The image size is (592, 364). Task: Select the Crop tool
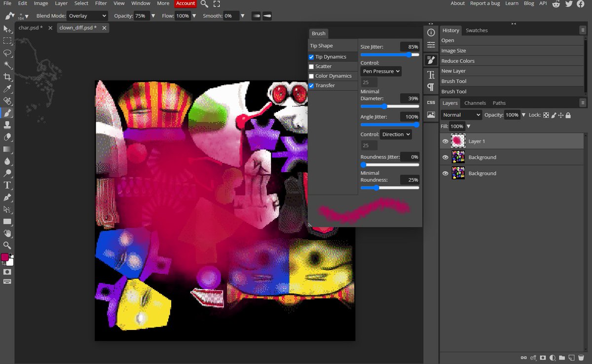pos(7,77)
